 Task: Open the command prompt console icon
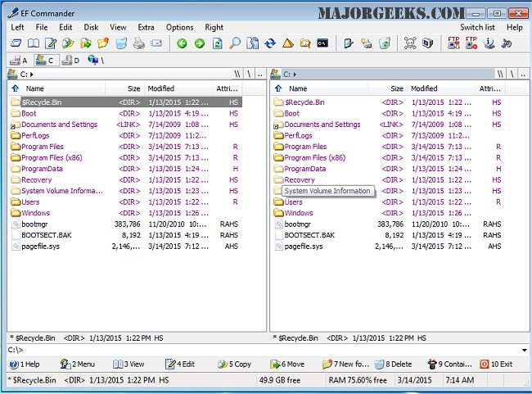point(323,43)
